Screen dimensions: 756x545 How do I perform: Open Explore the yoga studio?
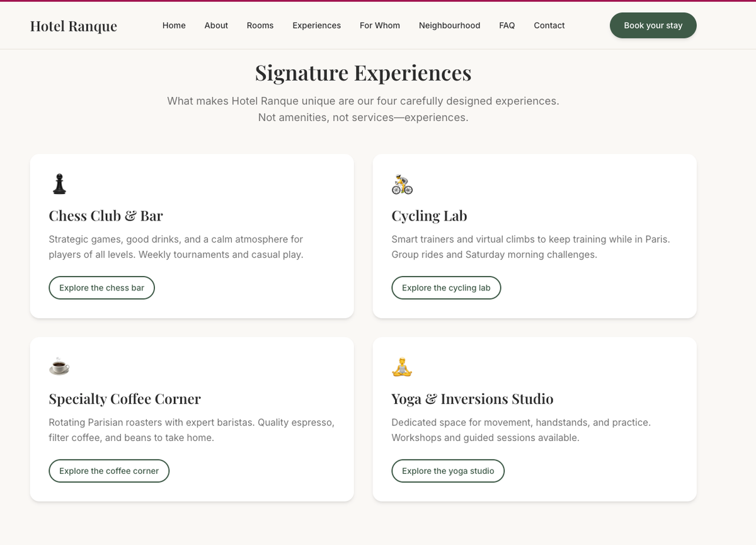tap(448, 471)
